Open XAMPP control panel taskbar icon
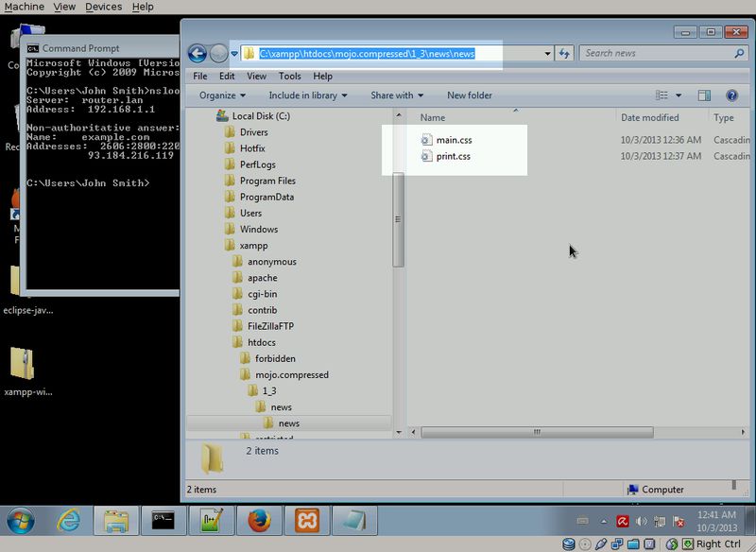This screenshot has height=552, width=756. click(x=308, y=521)
